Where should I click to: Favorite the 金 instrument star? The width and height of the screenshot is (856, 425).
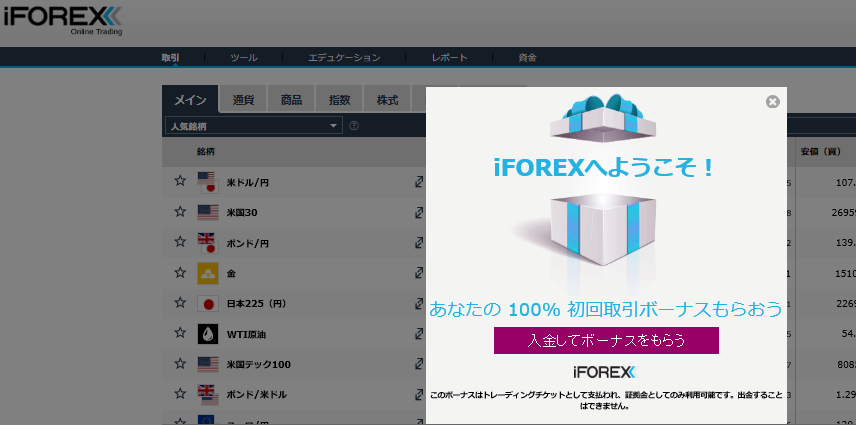point(180,272)
